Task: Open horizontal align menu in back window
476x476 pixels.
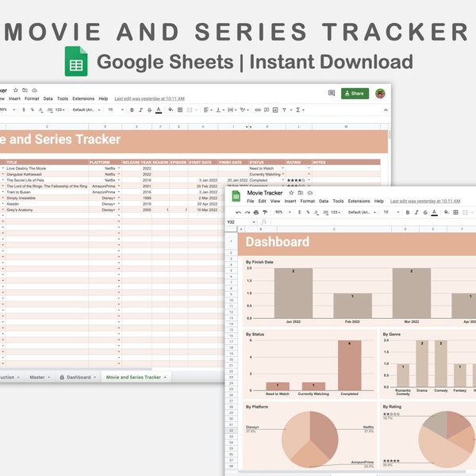Action: pos(208,110)
